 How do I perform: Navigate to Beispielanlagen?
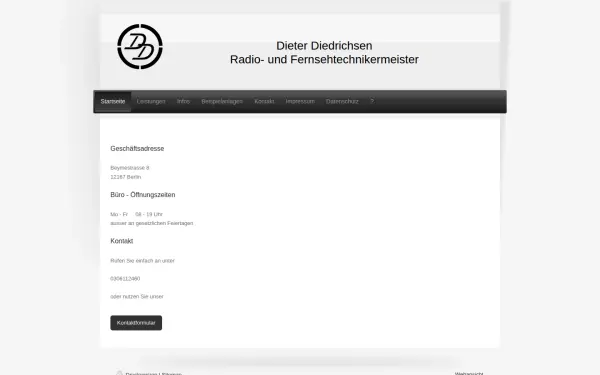[x=222, y=102]
